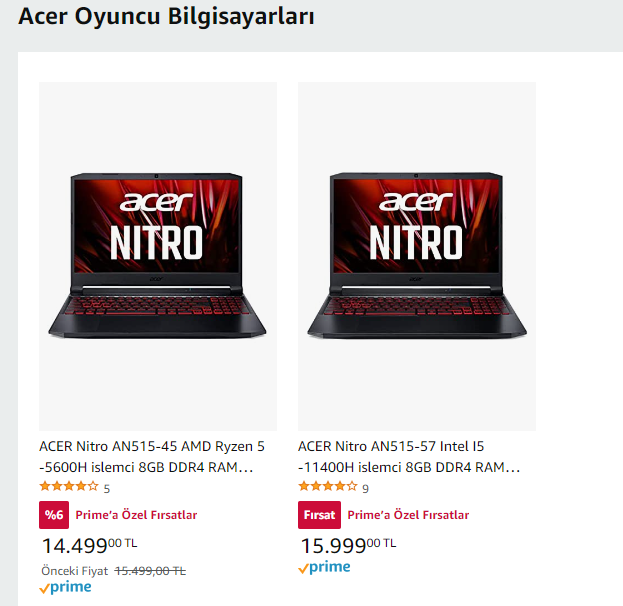
Task: Click the acer NITRO logo on second laptop screen
Action: [416, 226]
